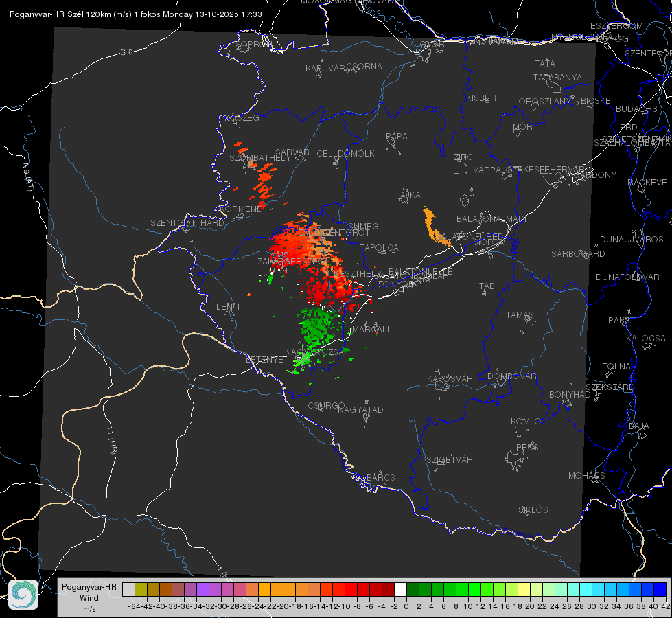The image size is (672, 618).
Task: Click the OROSZLANY town label
Action: (x=545, y=102)
